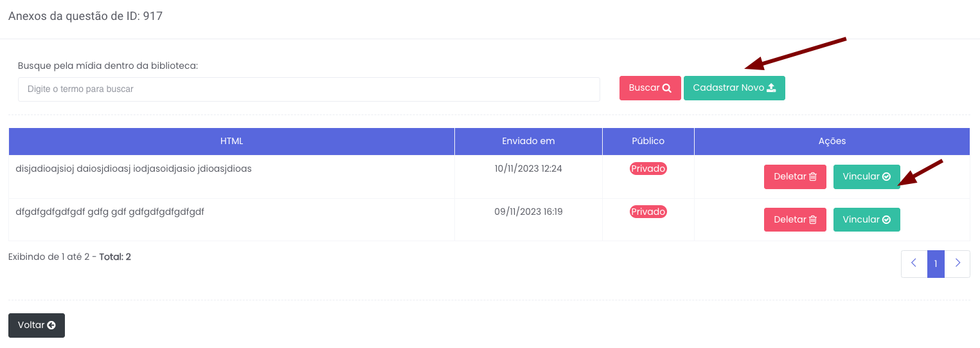
Task: Click check icon on second row's Vincular
Action: (887, 220)
